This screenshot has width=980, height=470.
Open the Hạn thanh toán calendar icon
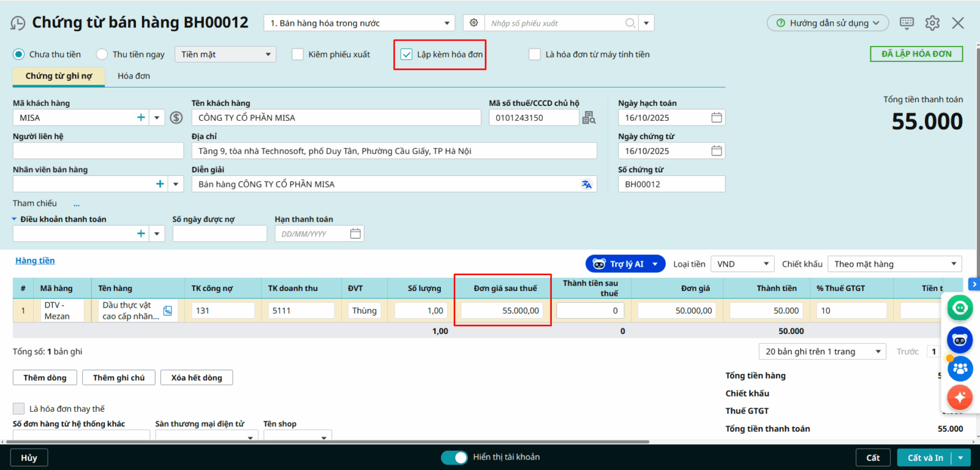pos(355,233)
